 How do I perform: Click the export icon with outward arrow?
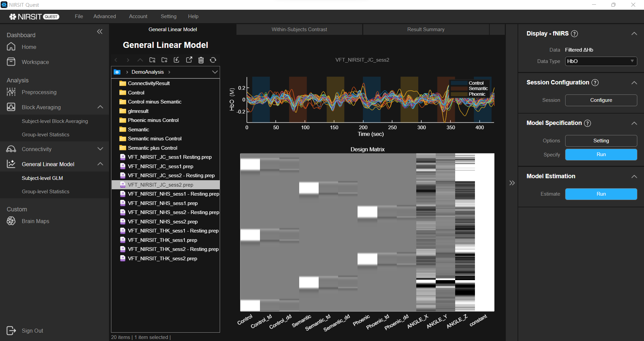189,60
